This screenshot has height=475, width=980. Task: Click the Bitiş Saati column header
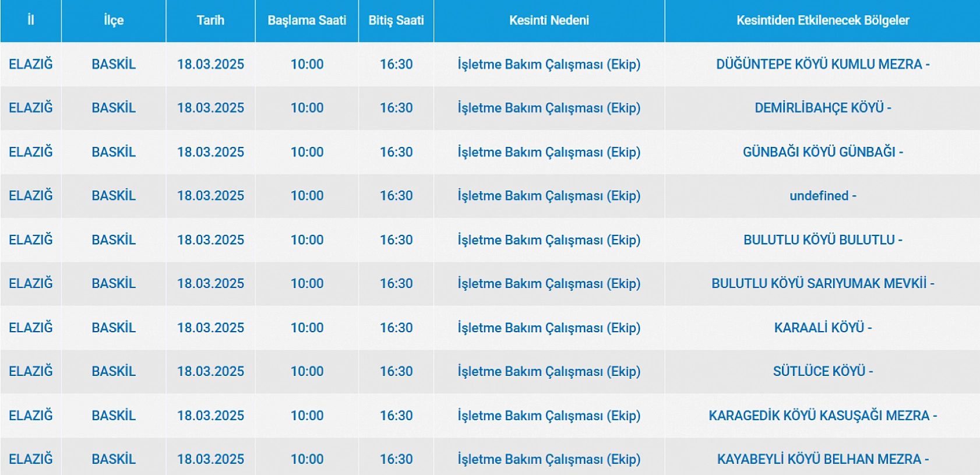(396, 20)
